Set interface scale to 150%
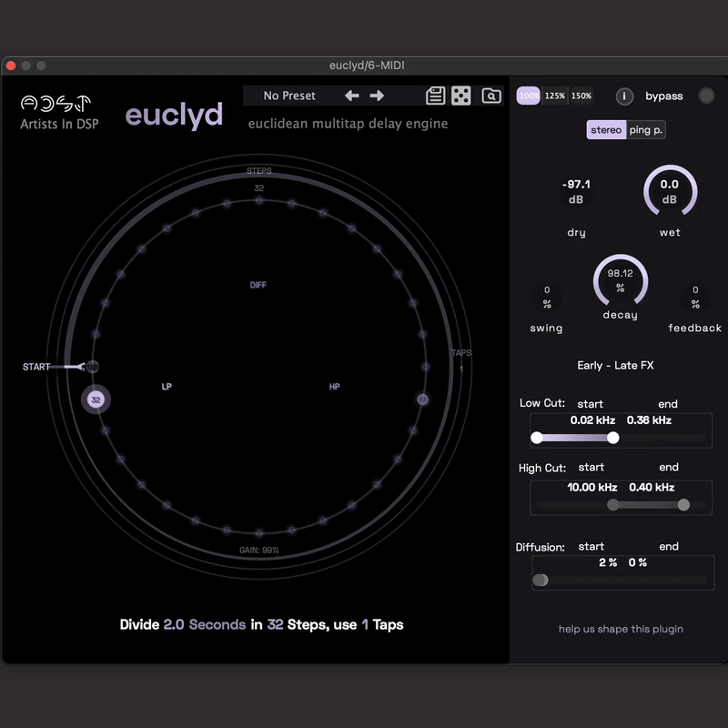Viewport: 728px width, 728px height. (581, 96)
